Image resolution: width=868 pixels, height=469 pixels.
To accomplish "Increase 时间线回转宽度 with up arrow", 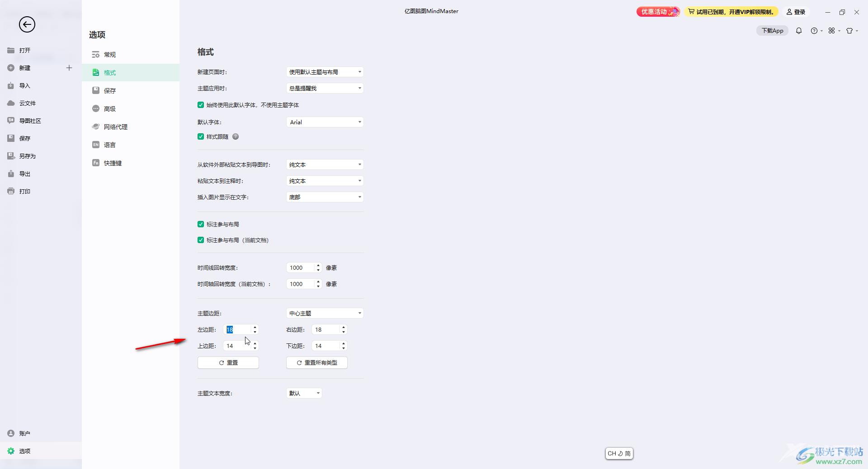I will [x=318, y=265].
